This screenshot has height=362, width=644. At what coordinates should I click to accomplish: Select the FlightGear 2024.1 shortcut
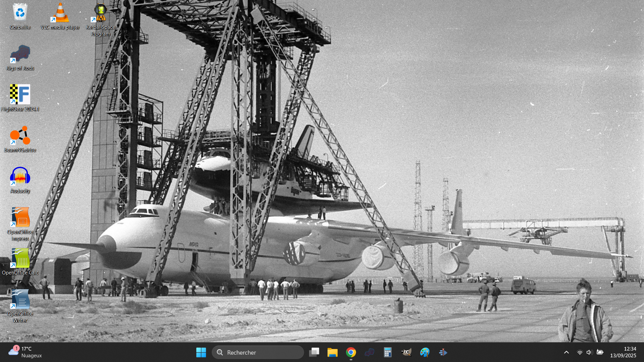click(20, 98)
